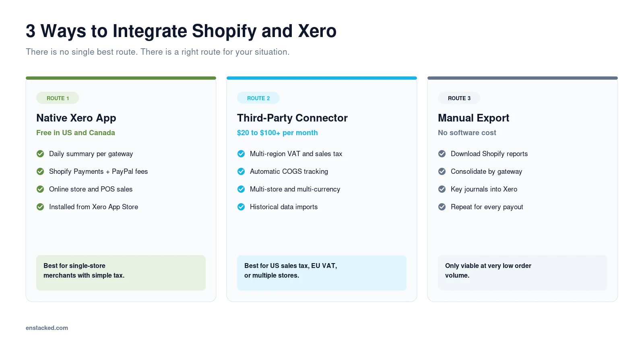The image size is (644, 342).
Task: Click the Key journals into Xero text
Action: pyautogui.click(x=484, y=189)
